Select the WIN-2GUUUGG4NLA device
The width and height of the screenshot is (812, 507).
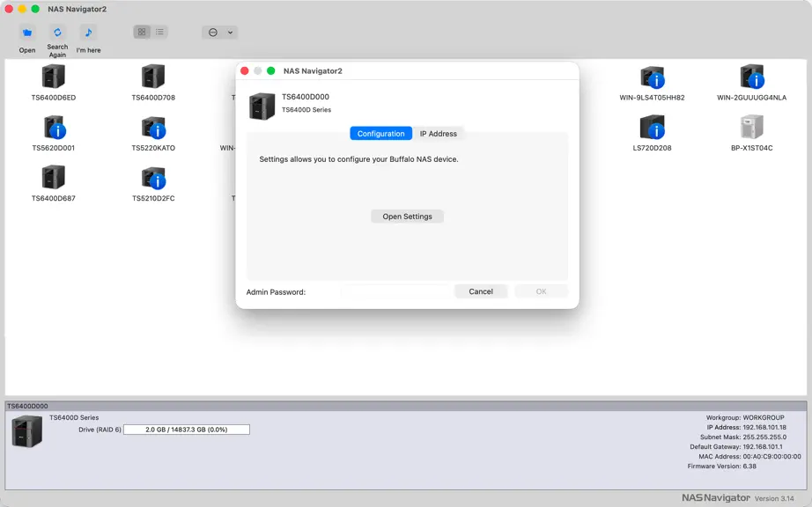coord(751,83)
